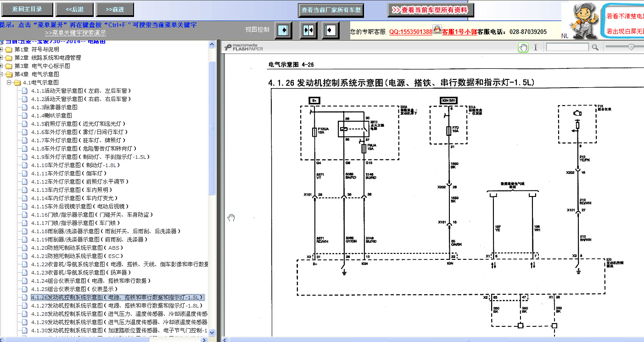Click the FlashPaper search text field
Image resolution: width=644 pixels, height=342 pixels.
tap(567, 47)
